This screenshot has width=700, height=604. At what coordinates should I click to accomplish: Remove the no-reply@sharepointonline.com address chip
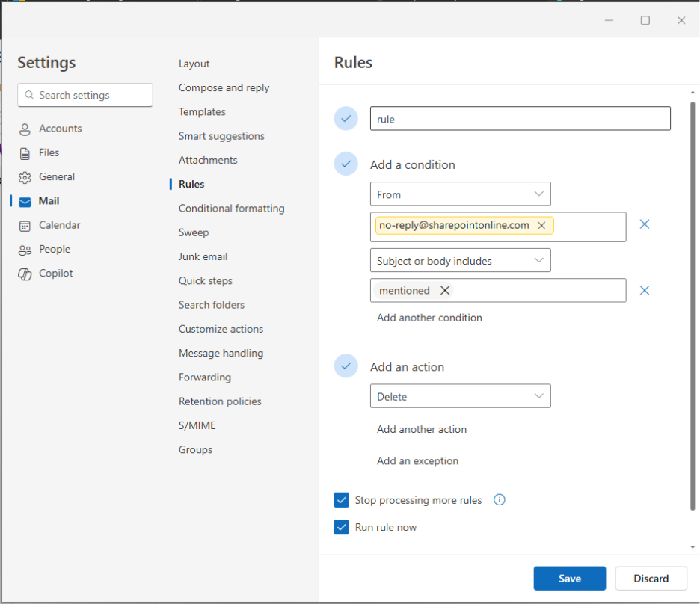(541, 225)
